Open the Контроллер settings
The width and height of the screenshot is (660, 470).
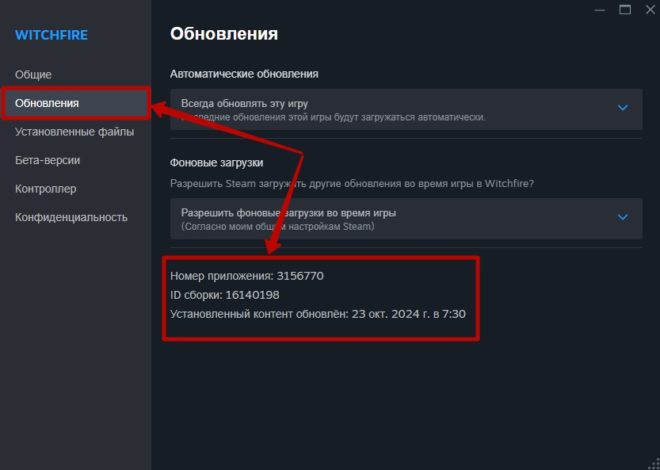[45, 189]
